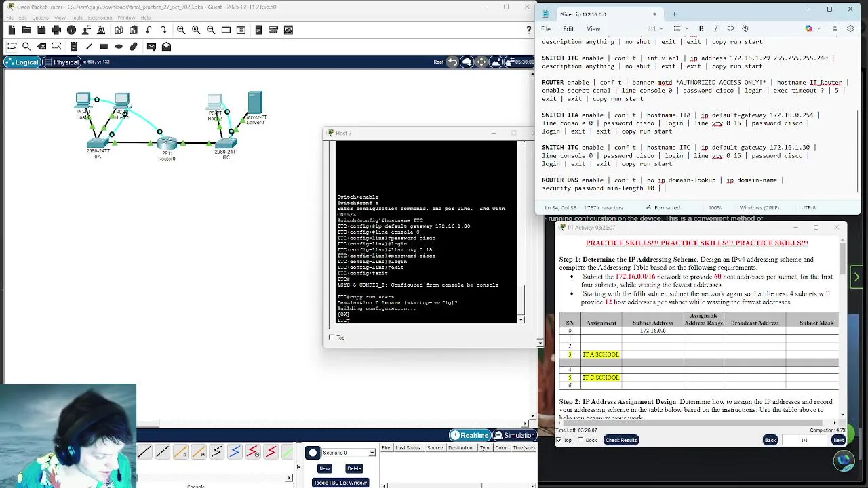Save the Packet Tracer file
This screenshot has width=868, height=488.
pos(41,30)
